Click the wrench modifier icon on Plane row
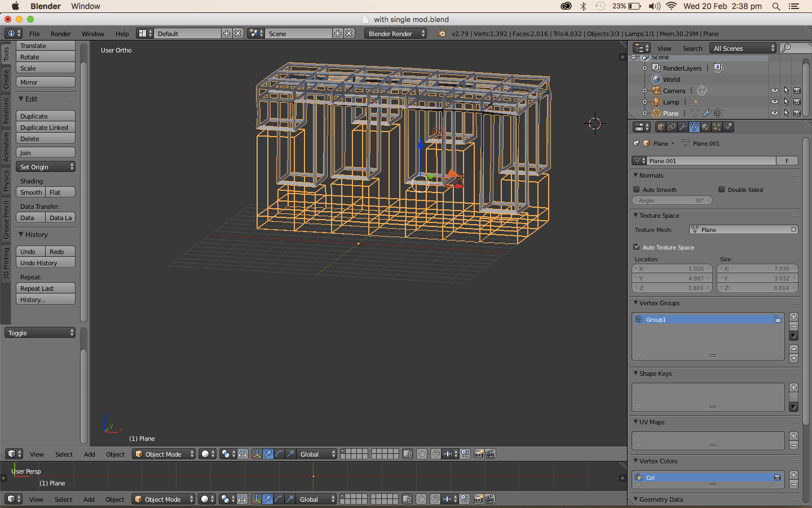812x508 pixels. point(707,113)
